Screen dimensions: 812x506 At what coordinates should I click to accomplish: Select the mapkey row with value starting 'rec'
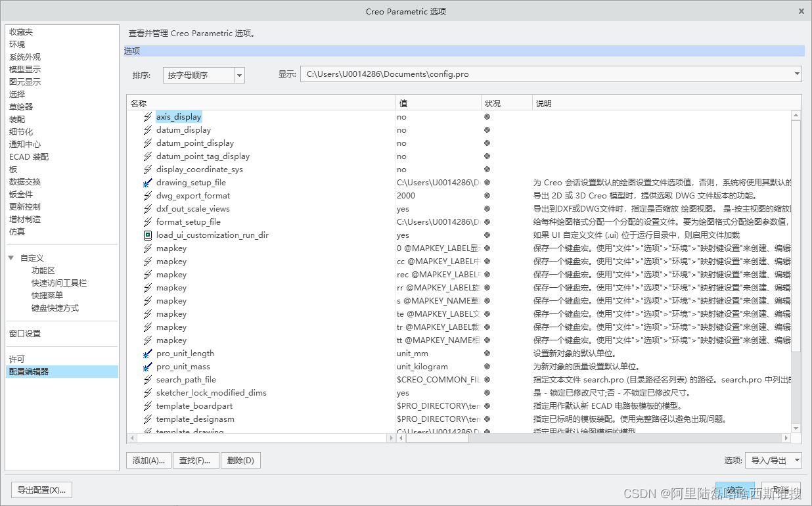pyautogui.click(x=460, y=275)
